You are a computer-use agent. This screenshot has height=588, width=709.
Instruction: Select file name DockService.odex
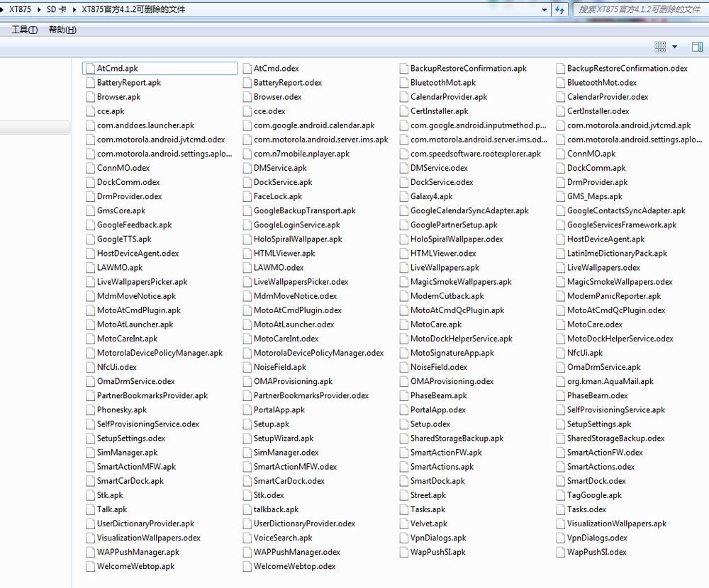(x=442, y=182)
